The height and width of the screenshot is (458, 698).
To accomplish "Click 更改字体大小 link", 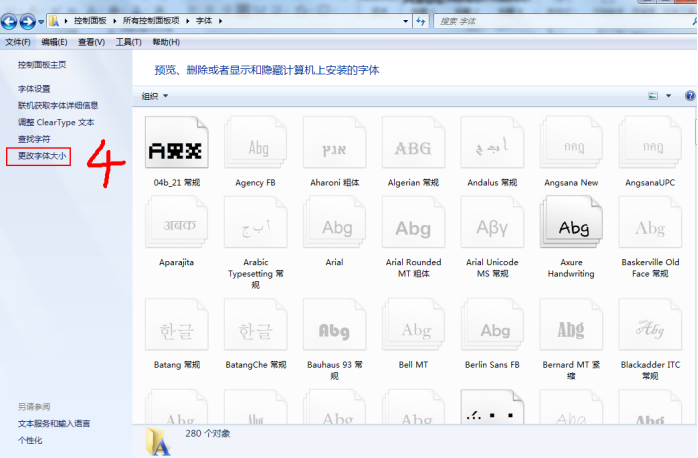I will (x=42, y=156).
